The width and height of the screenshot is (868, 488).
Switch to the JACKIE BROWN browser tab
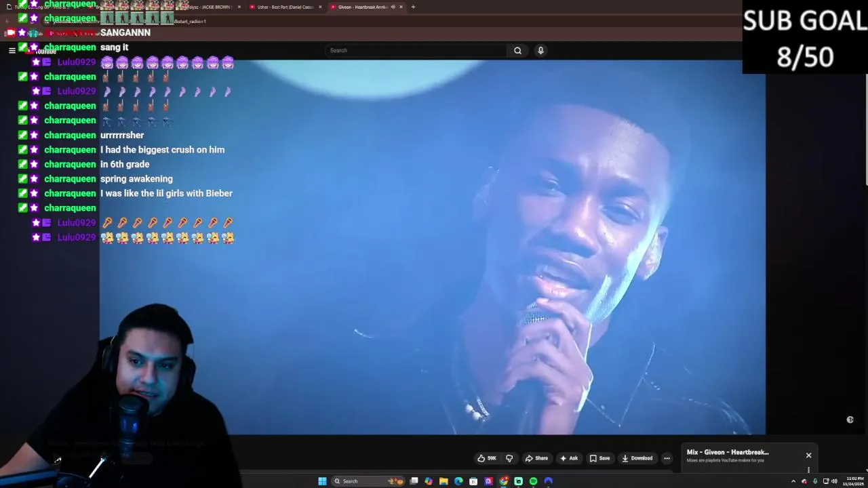pos(203,7)
